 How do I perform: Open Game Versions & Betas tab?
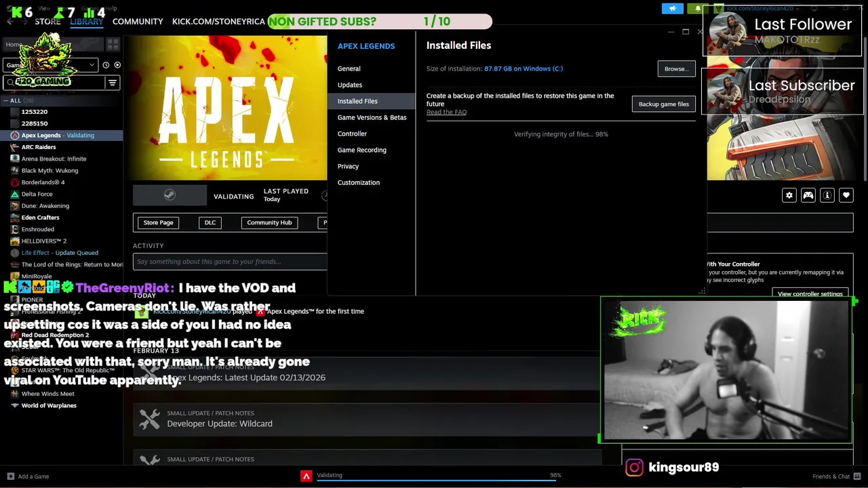pyautogui.click(x=372, y=117)
